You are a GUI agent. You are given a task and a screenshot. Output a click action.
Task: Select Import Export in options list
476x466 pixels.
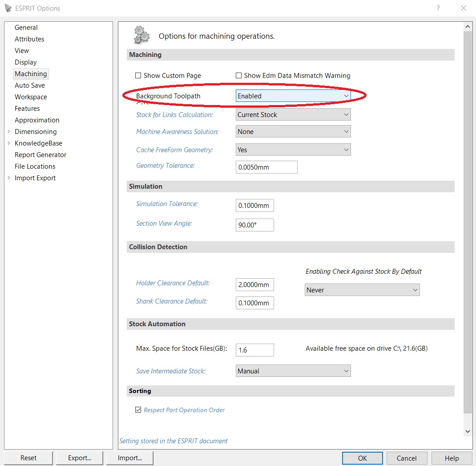pyautogui.click(x=35, y=178)
